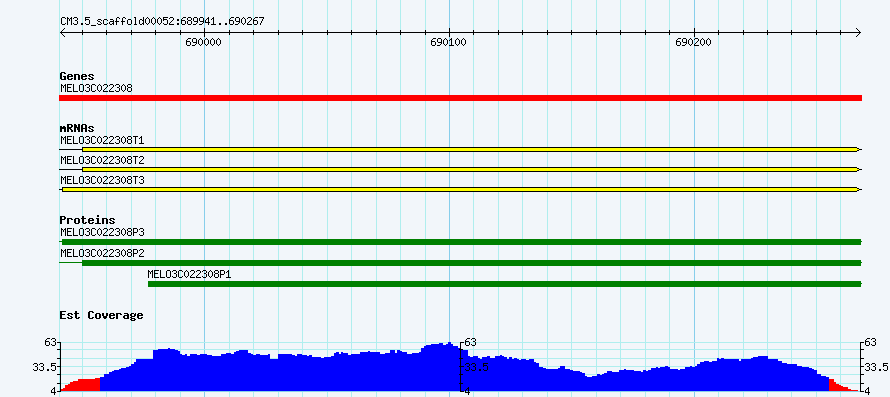Click the MELO3C022308T1 label text
This screenshot has width=890, height=397.
pos(102,140)
